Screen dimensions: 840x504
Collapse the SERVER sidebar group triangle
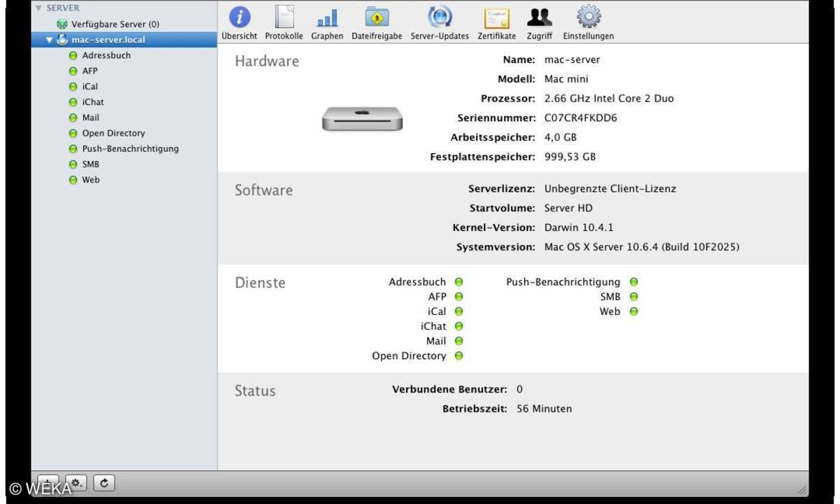pos(38,8)
